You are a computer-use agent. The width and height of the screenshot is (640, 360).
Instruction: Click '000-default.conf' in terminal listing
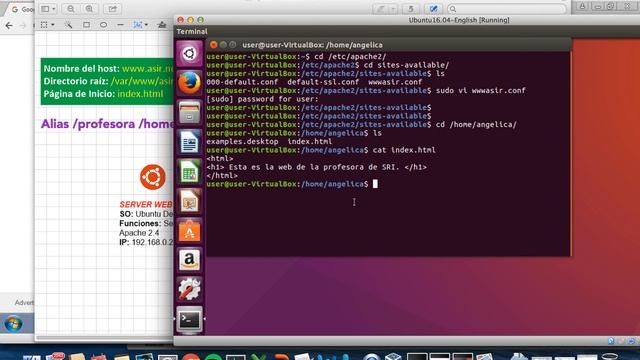pyautogui.click(x=242, y=82)
